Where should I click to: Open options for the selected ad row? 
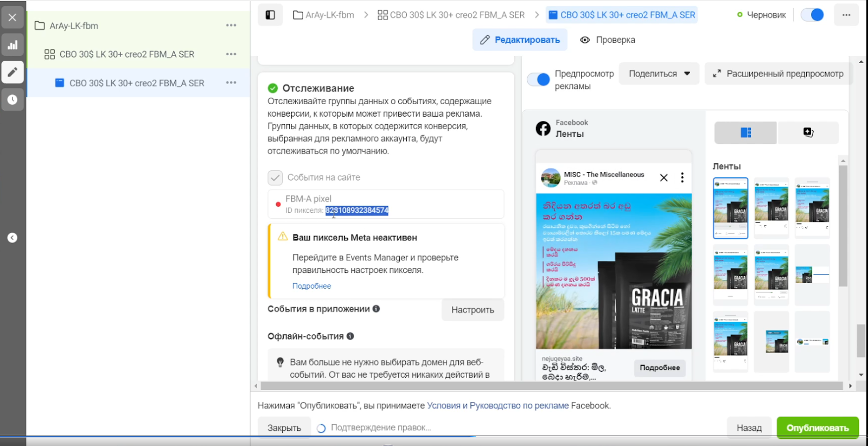point(231,83)
